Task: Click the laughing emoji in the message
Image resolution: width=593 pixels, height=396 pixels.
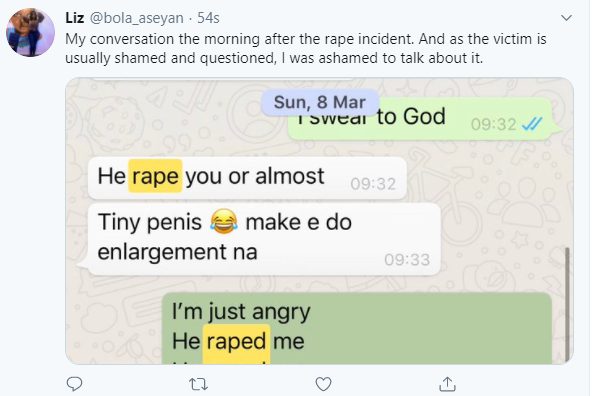Action: point(224,221)
